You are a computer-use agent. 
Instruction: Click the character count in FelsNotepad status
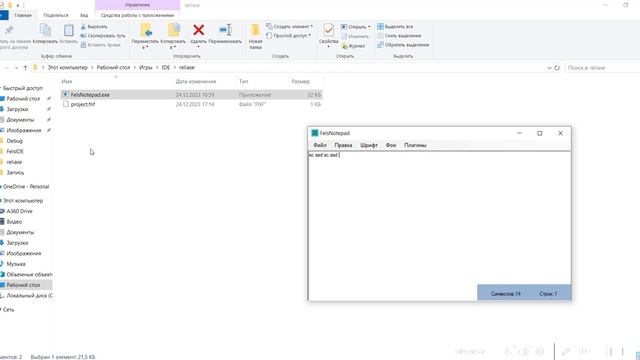coord(506,294)
